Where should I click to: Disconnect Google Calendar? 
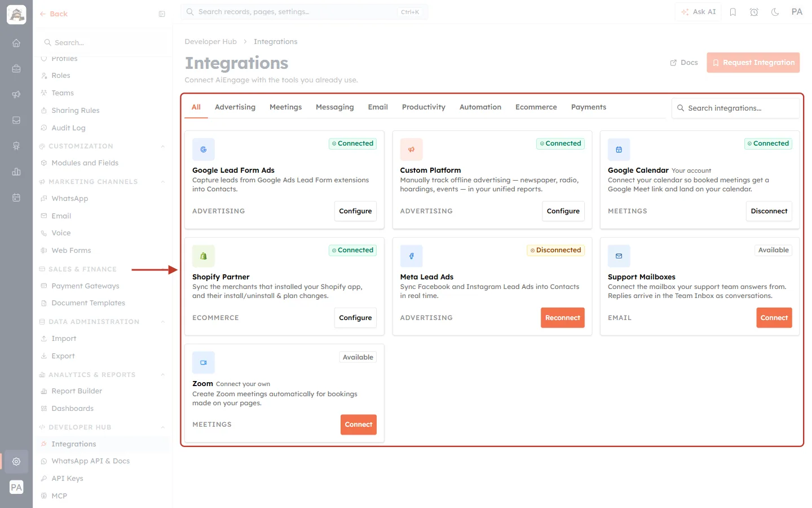pos(769,211)
